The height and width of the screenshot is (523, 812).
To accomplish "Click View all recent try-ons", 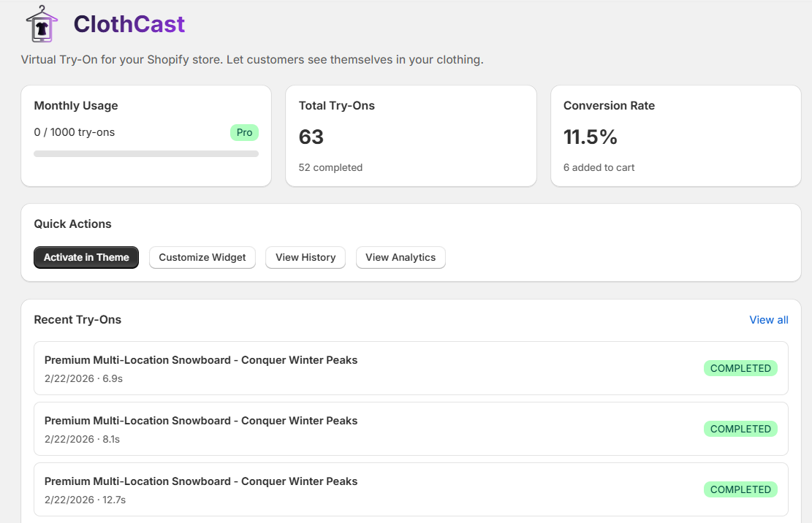I will point(768,319).
